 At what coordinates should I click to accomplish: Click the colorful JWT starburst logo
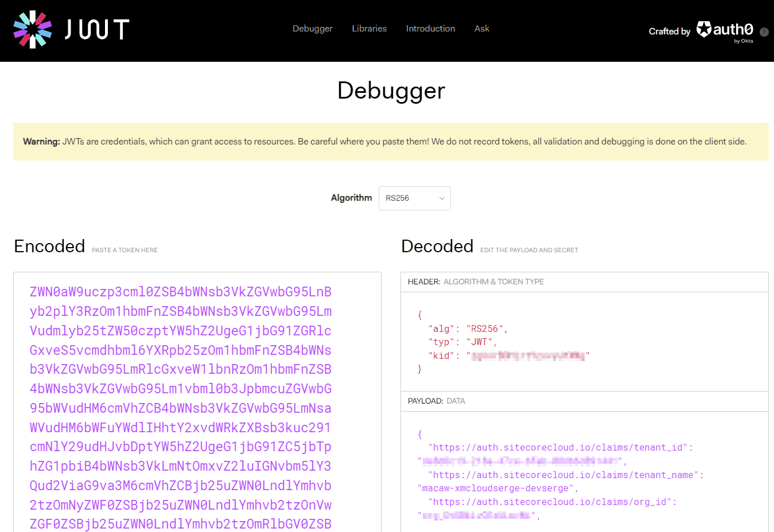coord(33,30)
